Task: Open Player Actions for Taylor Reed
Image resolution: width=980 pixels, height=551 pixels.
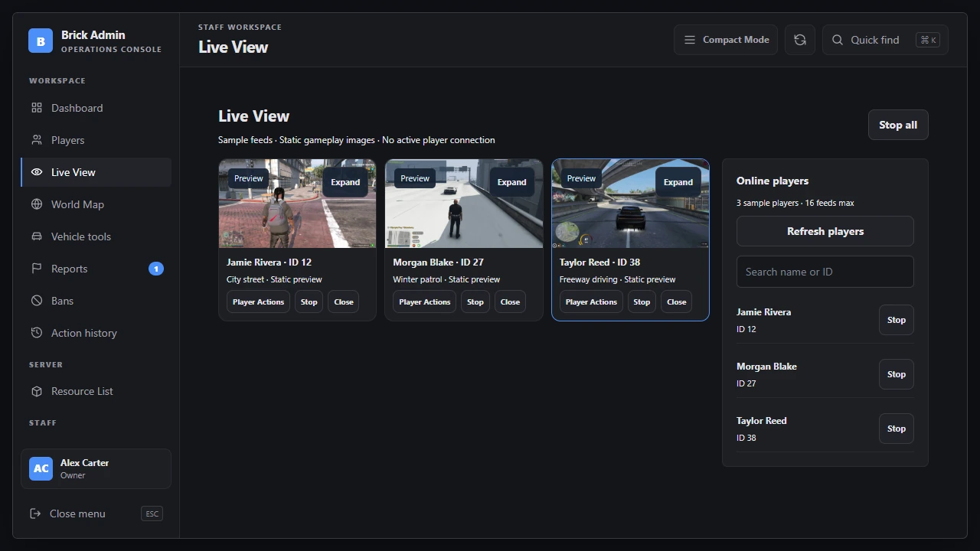Action: click(x=591, y=302)
